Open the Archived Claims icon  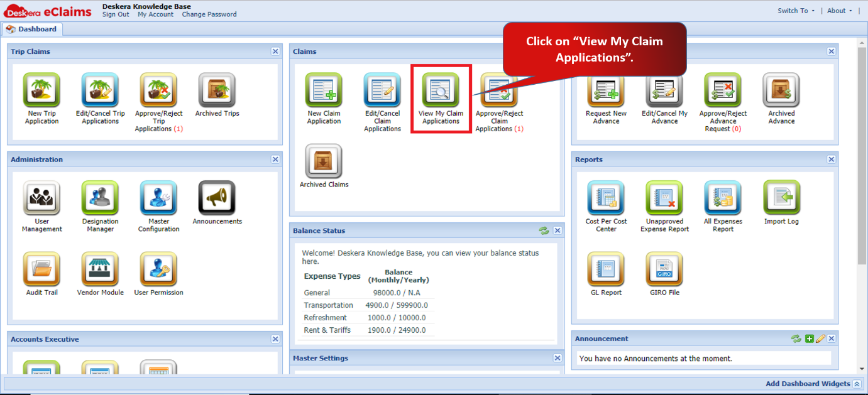click(324, 161)
